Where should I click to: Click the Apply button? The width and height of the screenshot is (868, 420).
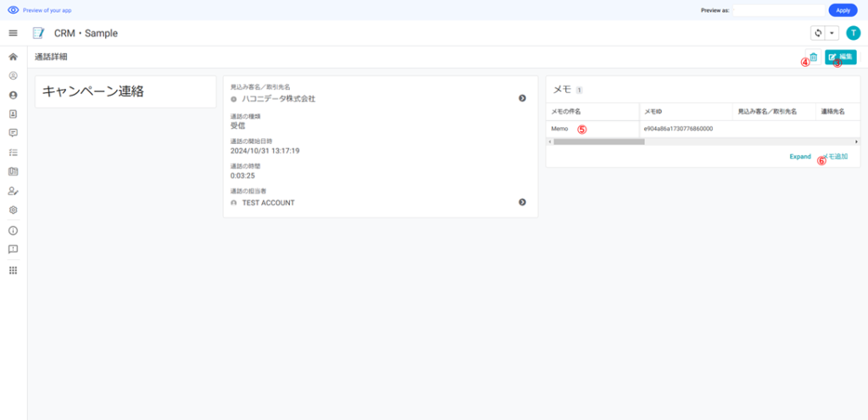click(843, 10)
